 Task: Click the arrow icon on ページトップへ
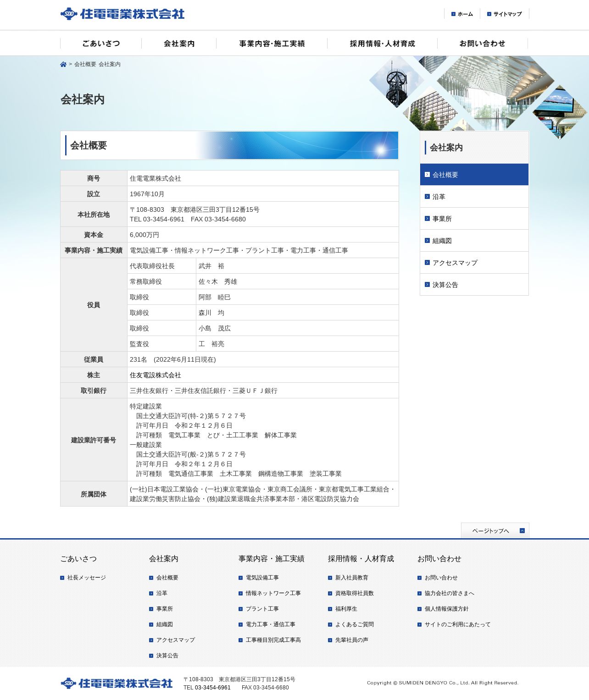click(522, 530)
